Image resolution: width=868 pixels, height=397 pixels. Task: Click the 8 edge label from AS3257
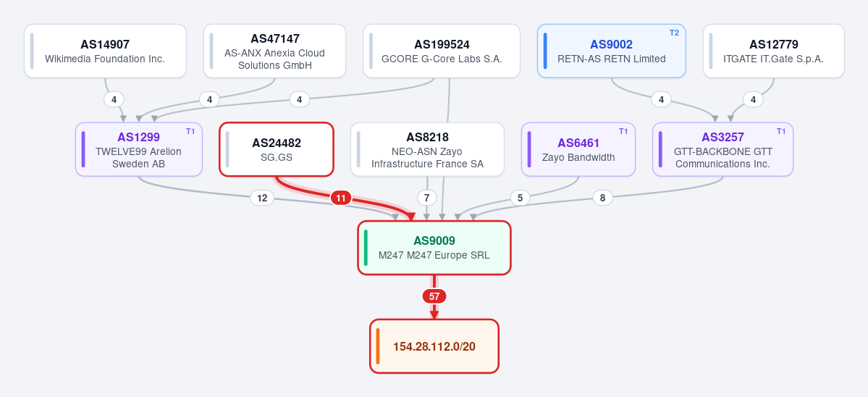603,198
